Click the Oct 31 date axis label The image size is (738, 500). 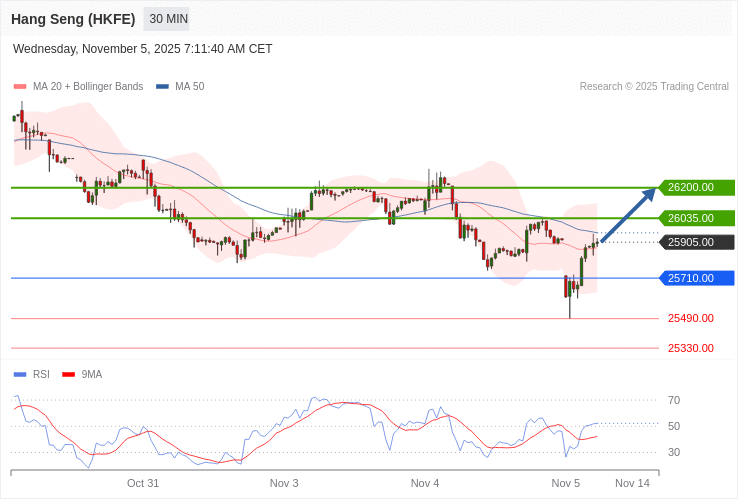(x=143, y=483)
